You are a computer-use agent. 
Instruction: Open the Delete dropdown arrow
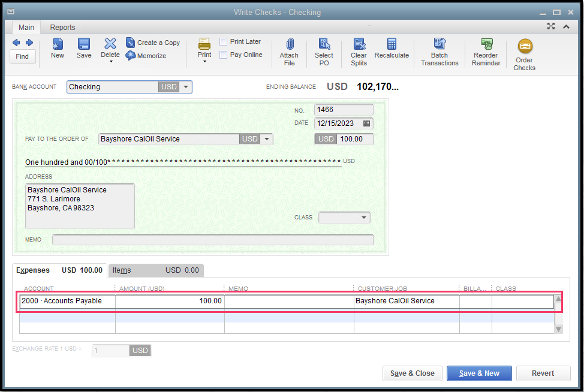(x=110, y=61)
